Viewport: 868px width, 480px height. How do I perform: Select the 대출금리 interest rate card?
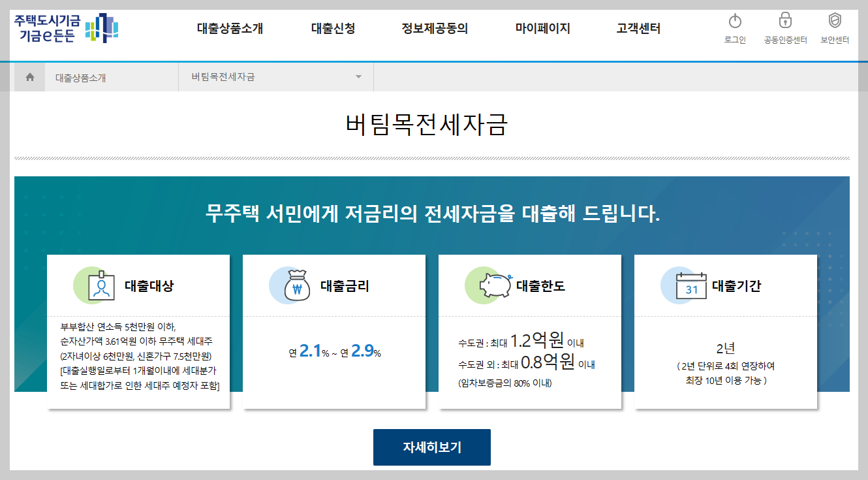[333, 333]
